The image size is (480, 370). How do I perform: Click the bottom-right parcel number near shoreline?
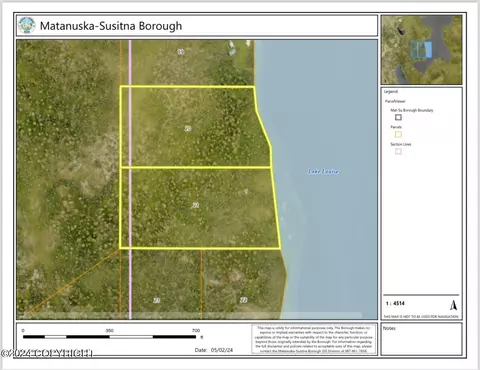pyautogui.click(x=244, y=300)
